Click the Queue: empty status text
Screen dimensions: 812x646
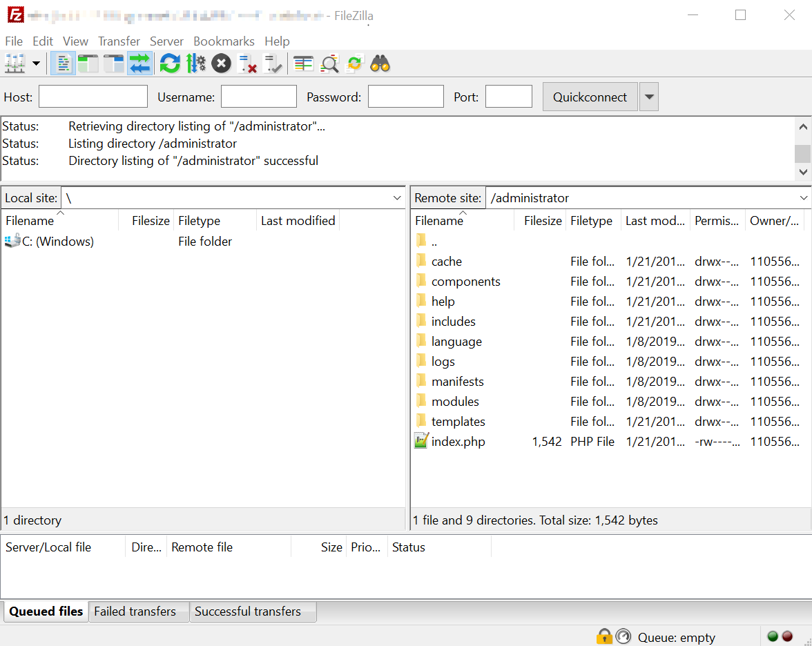coord(677,637)
